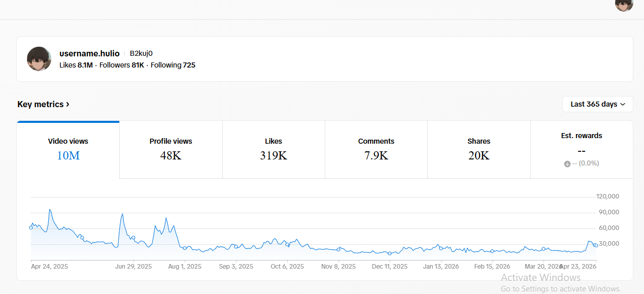Screen dimensions: 644x294
Task: Open the Key metrics section link
Action: click(43, 104)
